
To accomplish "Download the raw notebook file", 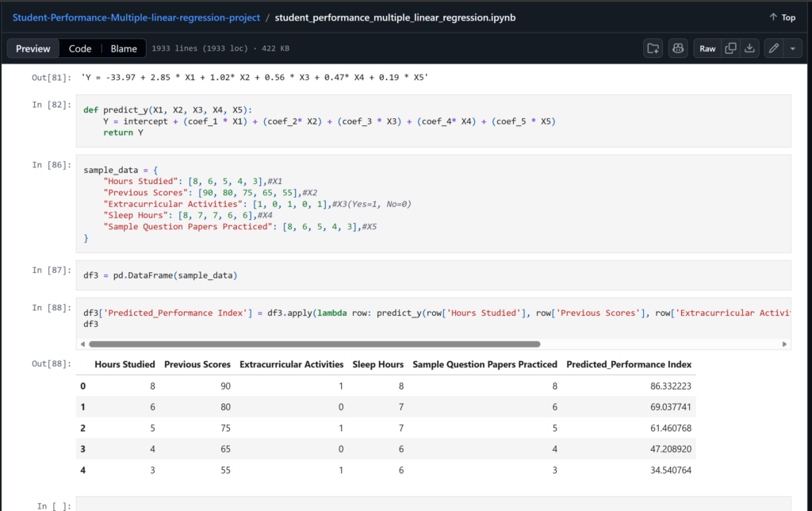I will point(749,48).
